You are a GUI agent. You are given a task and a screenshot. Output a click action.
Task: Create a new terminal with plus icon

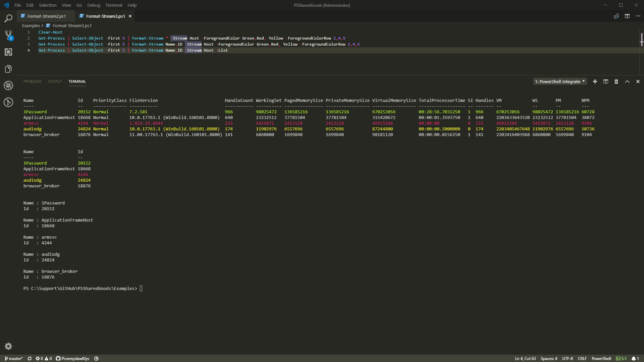[595, 81]
